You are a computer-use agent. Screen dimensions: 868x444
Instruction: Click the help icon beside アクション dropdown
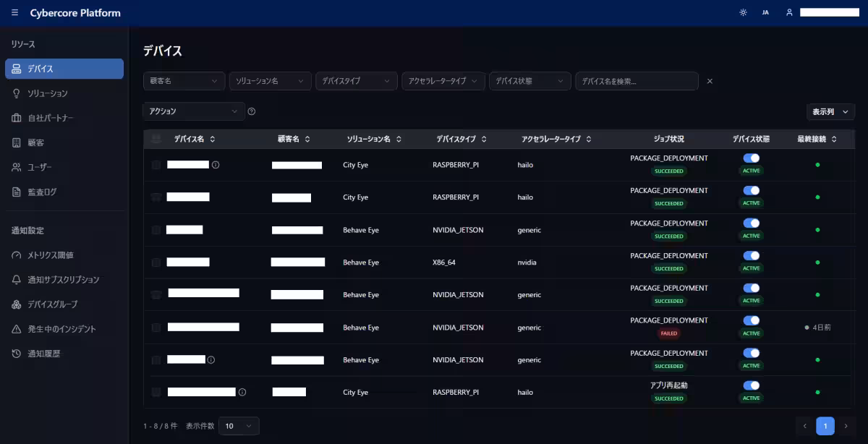coord(252,111)
